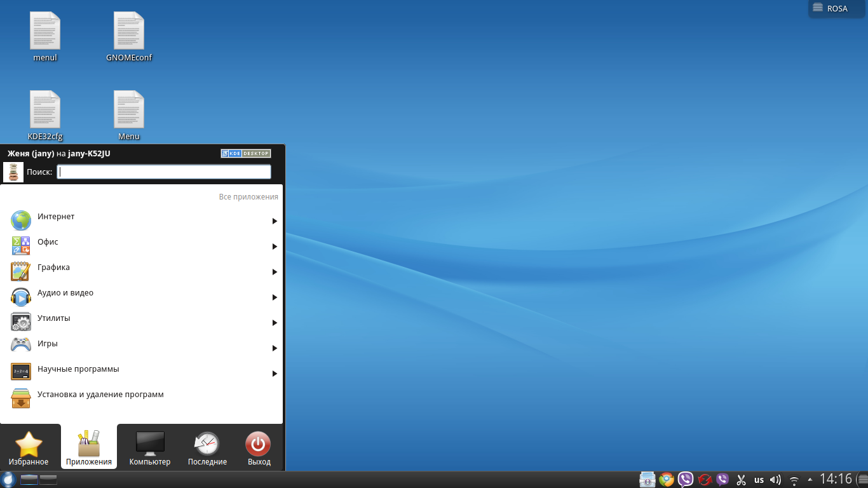The height and width of the screenshot is (488, 868).
Task: Expand the Офис submenu arrow
Action: coord(275,247)
